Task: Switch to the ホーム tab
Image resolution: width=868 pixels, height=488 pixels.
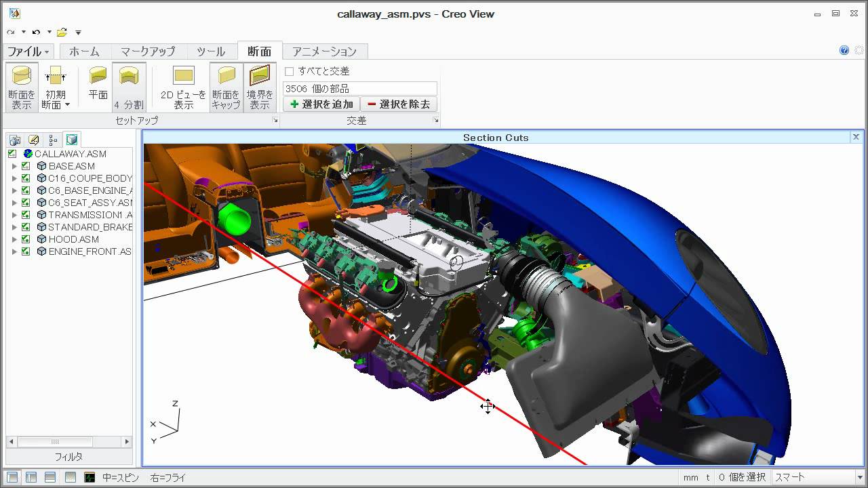Action: point(84,52)
